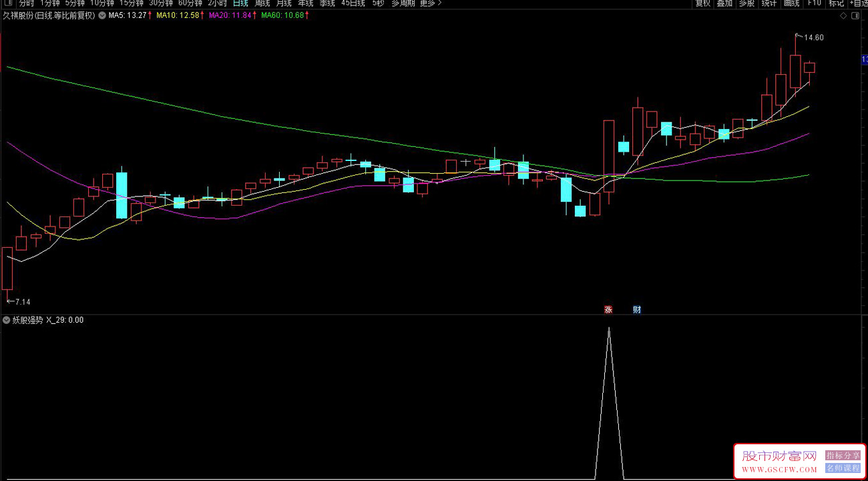Viewport: 868px width, 481px height.
Task: Click the 7.14 low price label
Action: [x=22, y=302]
